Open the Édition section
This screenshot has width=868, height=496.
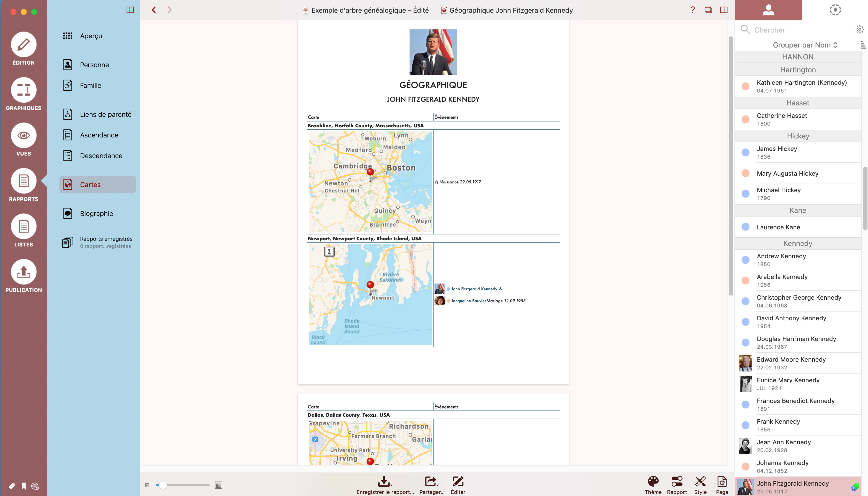24,48
